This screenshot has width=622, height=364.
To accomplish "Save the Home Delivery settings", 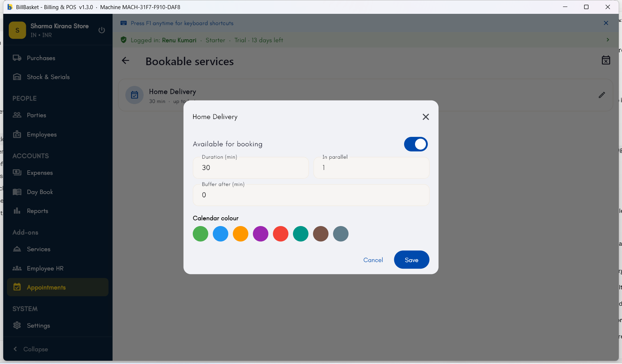I will (411, 260).
